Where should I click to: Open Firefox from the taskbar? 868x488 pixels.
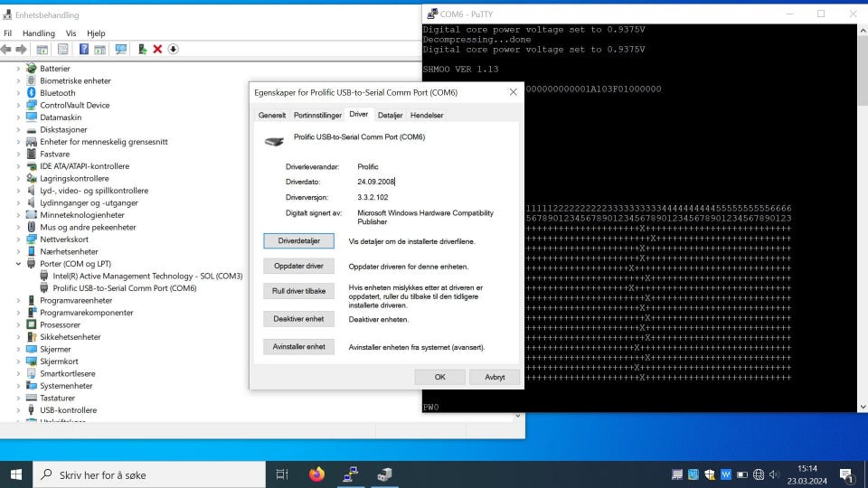316,474
